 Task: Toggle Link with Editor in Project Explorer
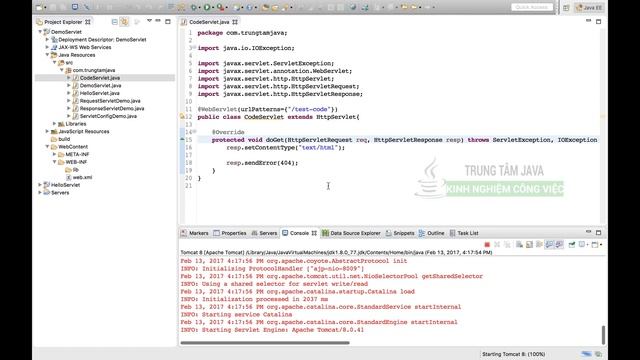click(124, 22)
